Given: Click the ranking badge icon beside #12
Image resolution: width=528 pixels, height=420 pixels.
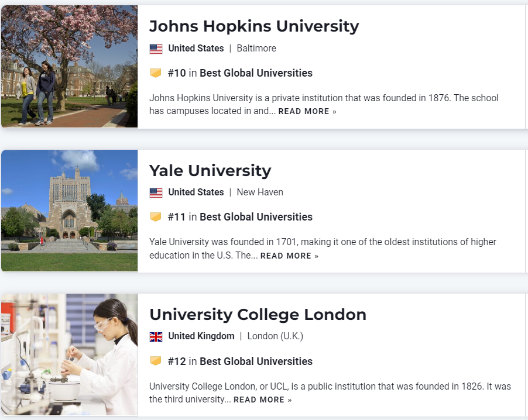Looking at the screenshot, I should (x=156, y=361).
